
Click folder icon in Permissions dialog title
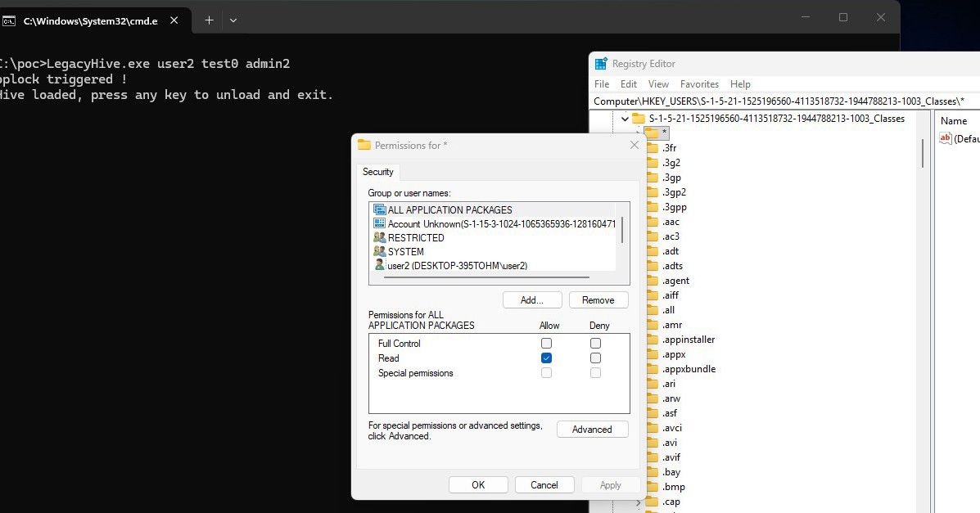pos(364,145)
